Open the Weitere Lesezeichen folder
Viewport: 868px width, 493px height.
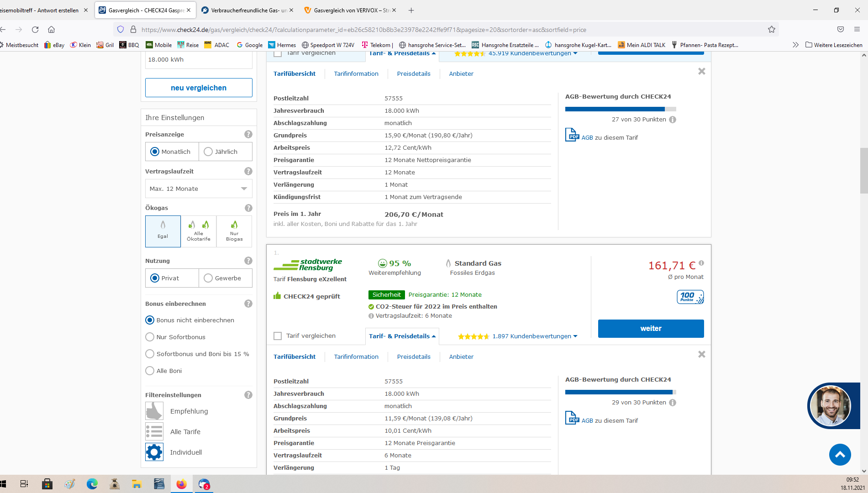tap(834, 45)
